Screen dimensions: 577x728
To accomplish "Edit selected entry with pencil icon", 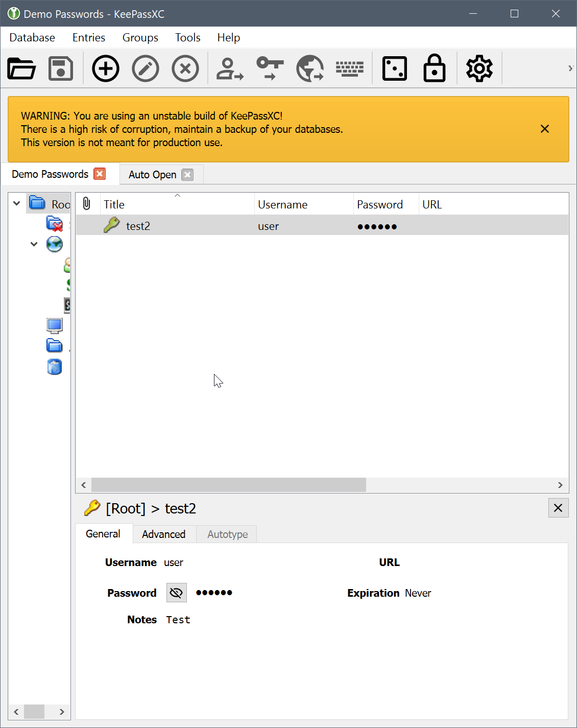I will pos(146,68).
